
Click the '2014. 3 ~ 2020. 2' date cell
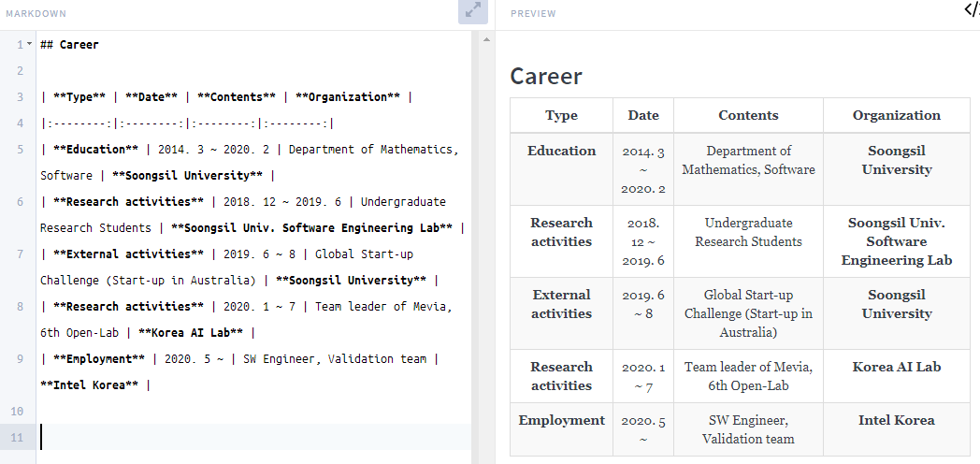tap(643, 169)
